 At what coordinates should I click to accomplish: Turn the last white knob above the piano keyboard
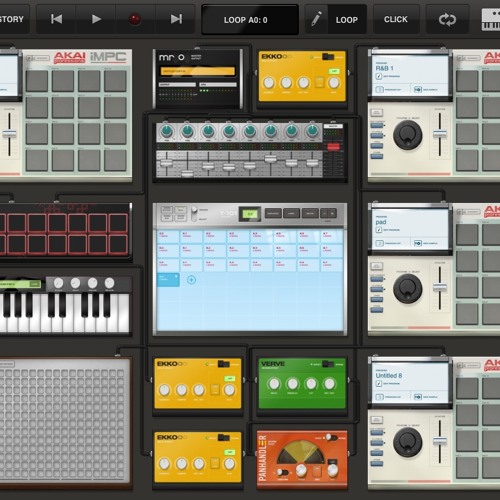tap(109, 283)
